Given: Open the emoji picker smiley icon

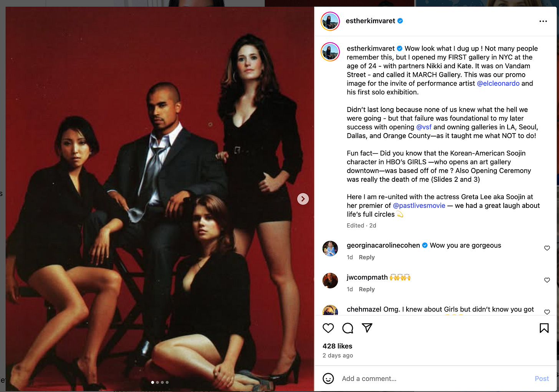Looking at the screenshot, I should point(328,379).
